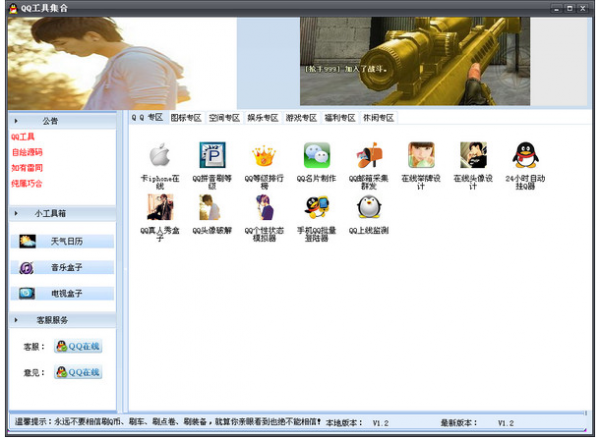The height and width of the screenshot is (439, 600).
Task: Click the 本地版本 V1.2 status value
Action: pyautogui.click(x=380, y=423)
